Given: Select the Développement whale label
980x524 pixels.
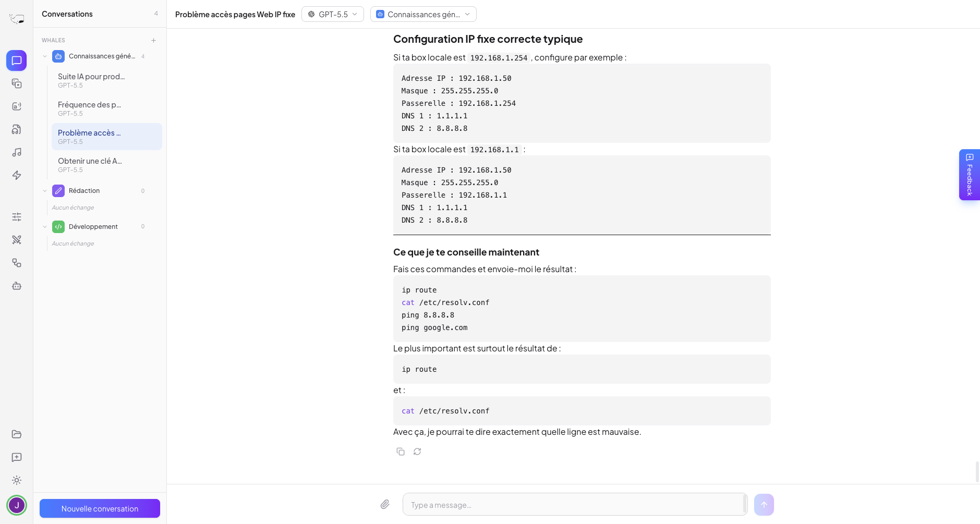Looking at the screenshot, I should 93,227.
